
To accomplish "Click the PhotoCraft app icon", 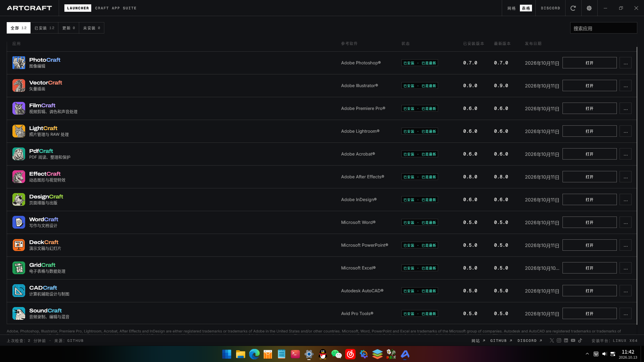I will [x=19, y=63].
